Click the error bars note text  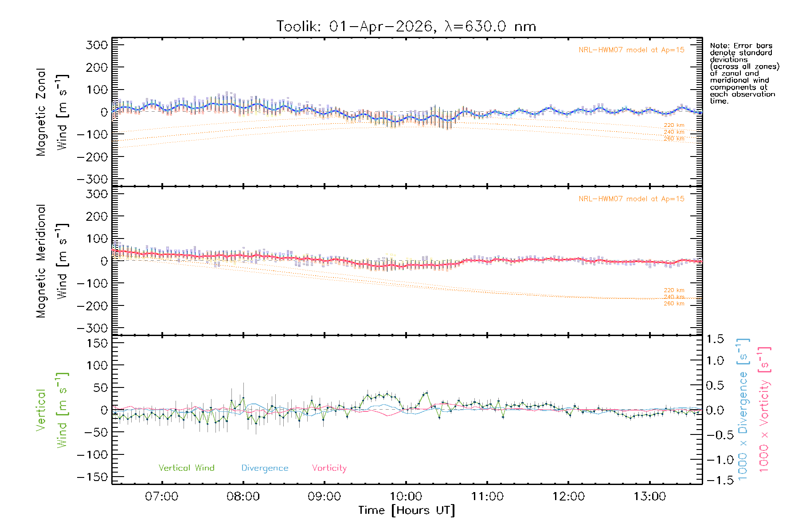[744, 73]
